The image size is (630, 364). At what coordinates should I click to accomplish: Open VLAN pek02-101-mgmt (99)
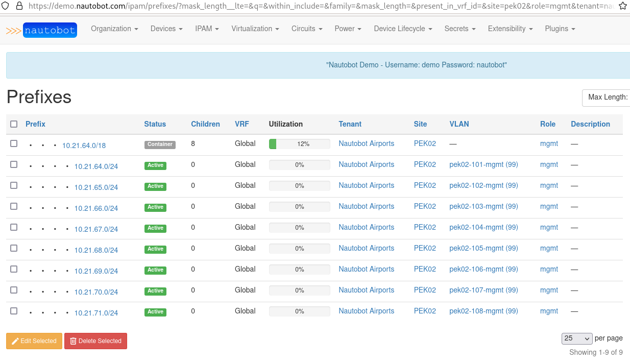483,164
